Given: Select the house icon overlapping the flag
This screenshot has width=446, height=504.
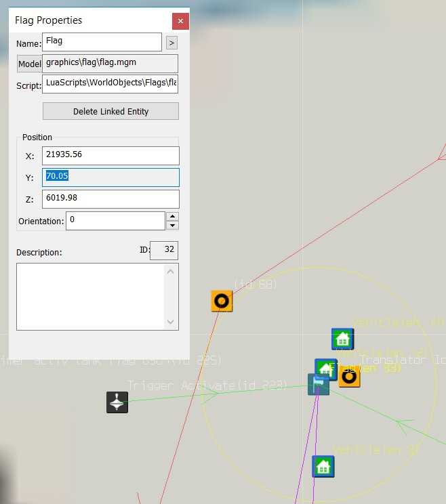Looking at the screenshot, I should pos(326,369).
